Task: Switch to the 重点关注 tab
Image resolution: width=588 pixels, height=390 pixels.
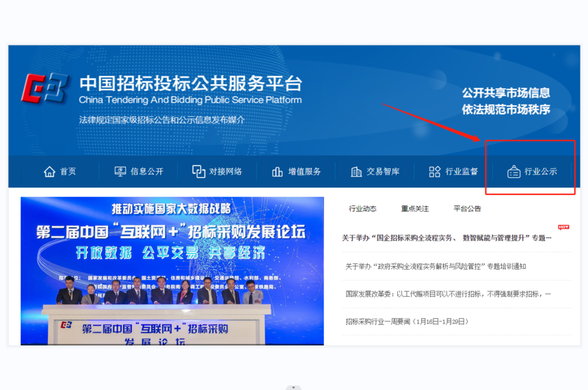Action: (x=415, y=209)
